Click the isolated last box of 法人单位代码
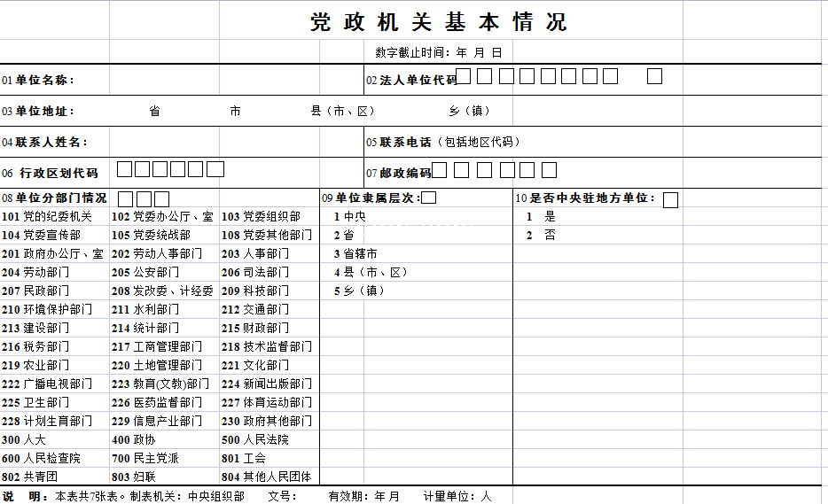This screenshot has width=828, height=504. click(654, 76)
